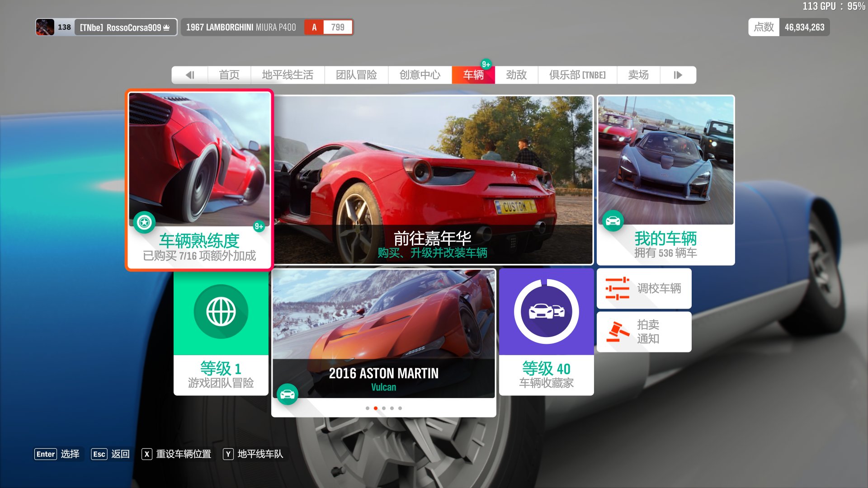Screen dimensions: 868x488
Task: Select the 车辆 tab
Action: click(x=473, y=75)
